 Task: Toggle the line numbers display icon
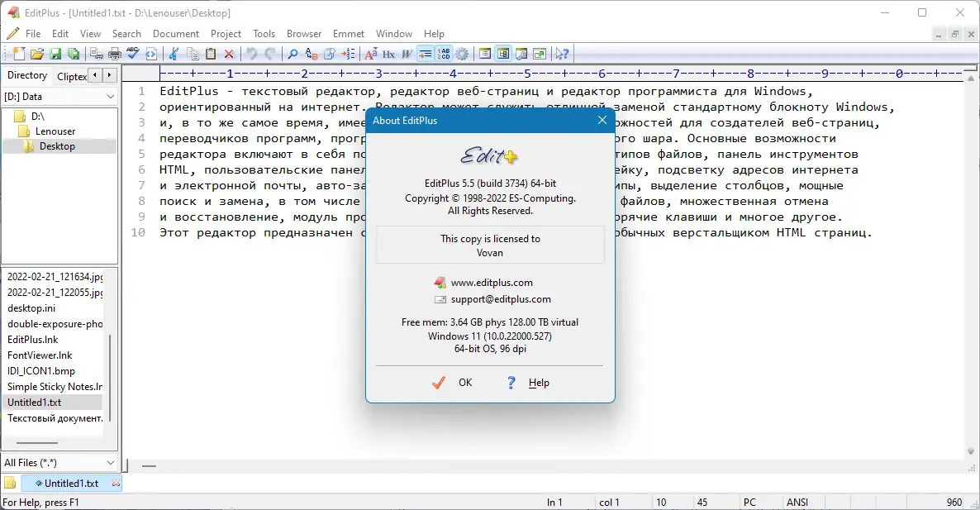tap(443, 53)
